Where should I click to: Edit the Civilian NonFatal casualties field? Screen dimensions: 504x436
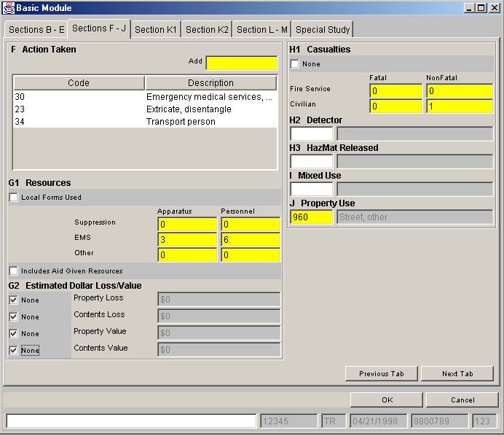459,106
